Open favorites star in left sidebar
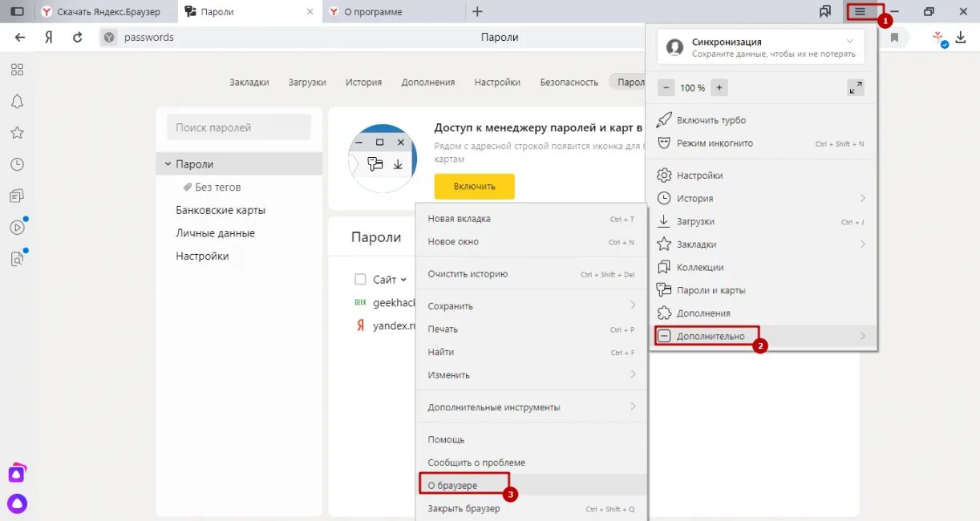This screenshot has height=521, width=980. (x=17, y=132)
